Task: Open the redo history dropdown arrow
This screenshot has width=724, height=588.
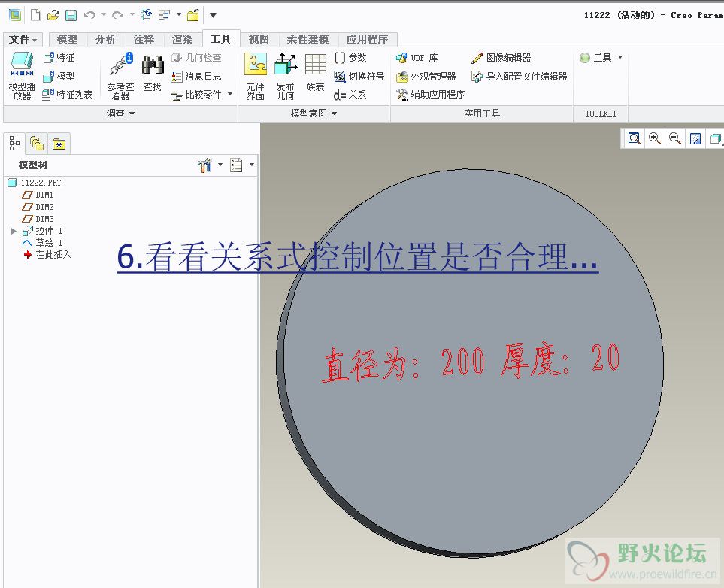Action: (132, 15)
